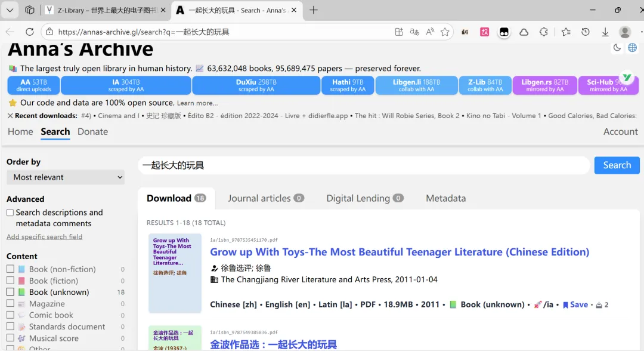Click the Hathi 9TB badge

coord(348,85)
